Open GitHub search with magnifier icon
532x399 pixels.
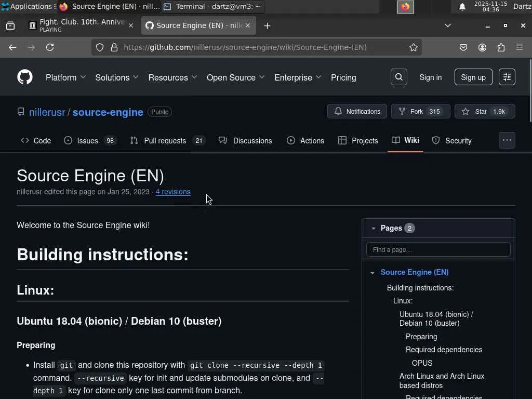(399, 77)
